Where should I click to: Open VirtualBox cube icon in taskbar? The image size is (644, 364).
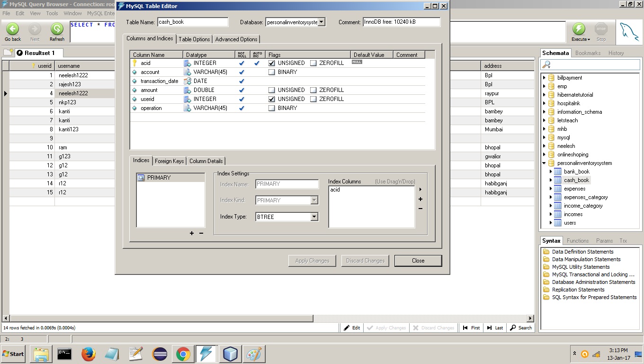pyautogui.click(x=230, y=354)
